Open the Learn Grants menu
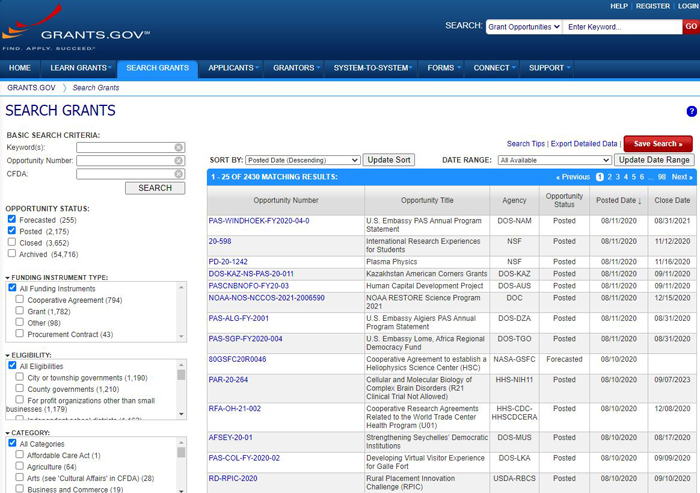Image resolution: width=700 pixels, height=493 pixels. coord(79,68)
